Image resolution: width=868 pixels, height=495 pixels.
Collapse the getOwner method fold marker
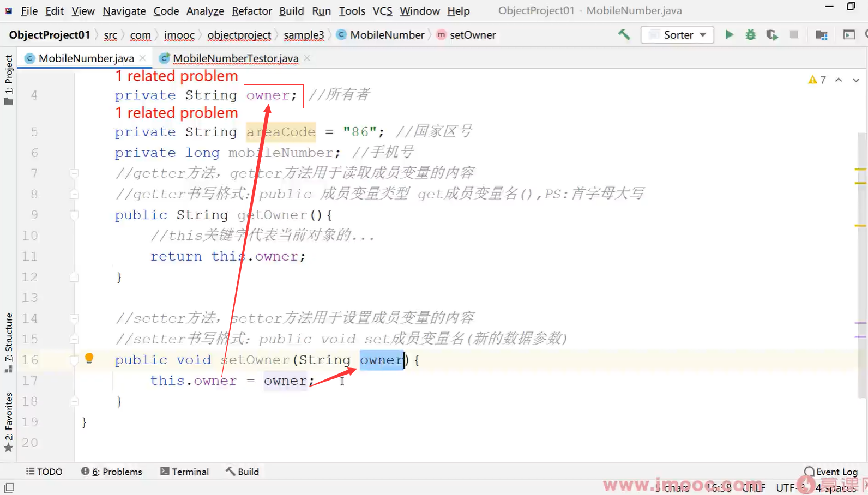click(x=74, y=215)
